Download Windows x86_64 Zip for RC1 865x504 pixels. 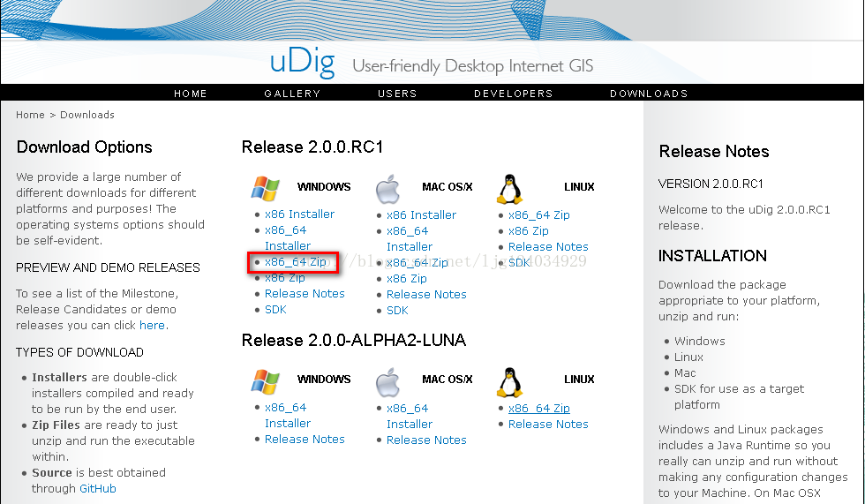click(296, 262)
